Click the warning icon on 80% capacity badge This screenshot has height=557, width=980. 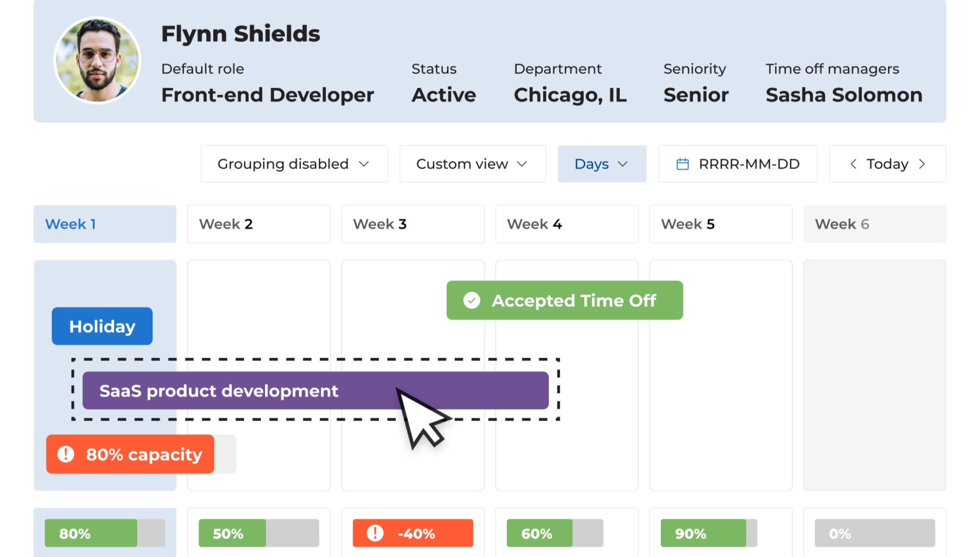[x=66, y=454]
